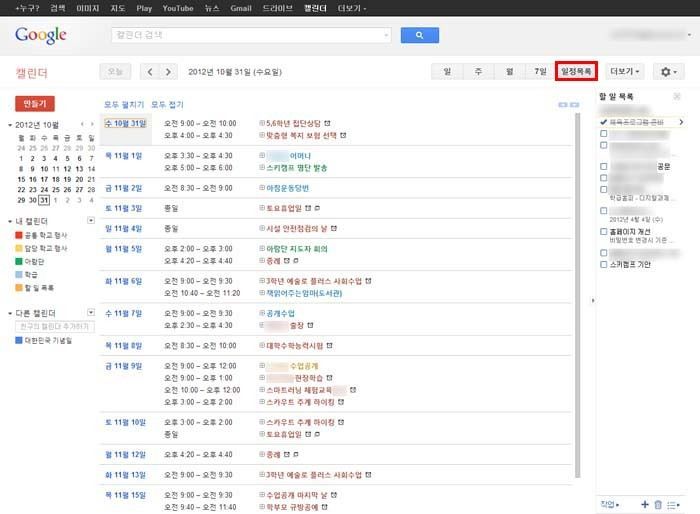Check the 홈페이지 개선 task

[x=604, y=231]
